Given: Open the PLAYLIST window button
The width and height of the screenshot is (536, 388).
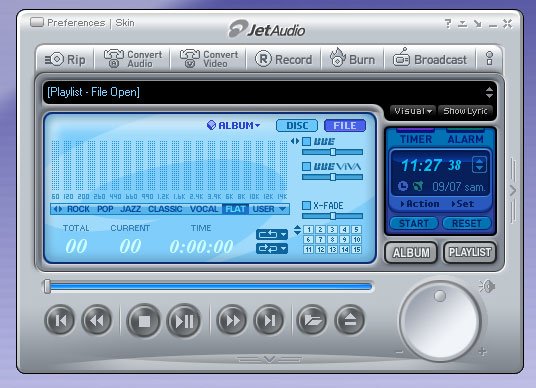Looking at the screenshot, I should 470,253.
